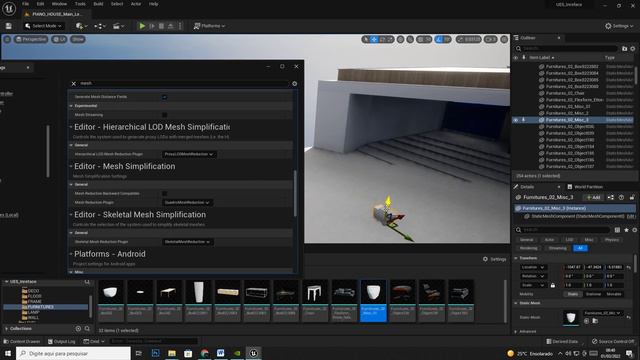Image resolution: width=640 pixels, height=360 pixels.
Task: Select the FURNITURES folder in content tree
Action: 41,307
